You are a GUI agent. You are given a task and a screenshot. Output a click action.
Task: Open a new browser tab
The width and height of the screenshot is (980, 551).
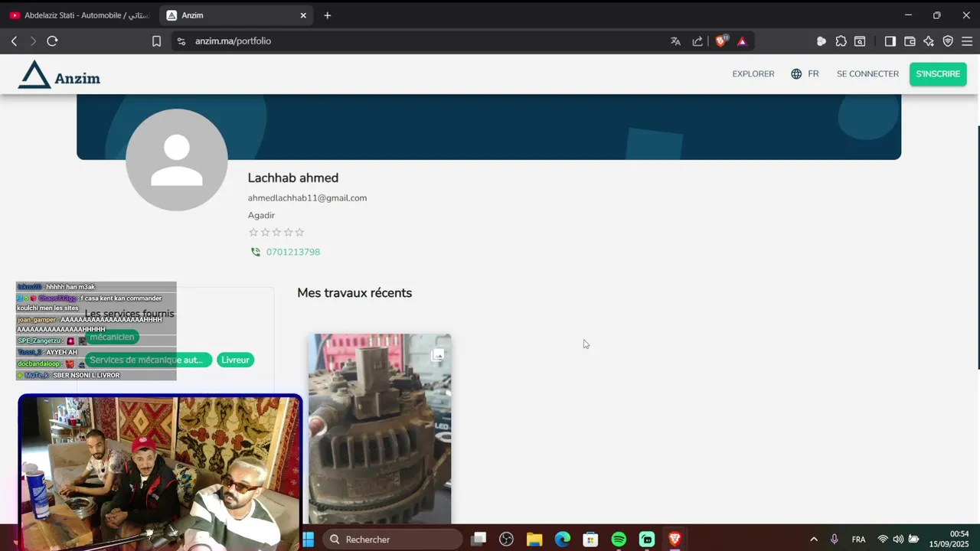328,15
